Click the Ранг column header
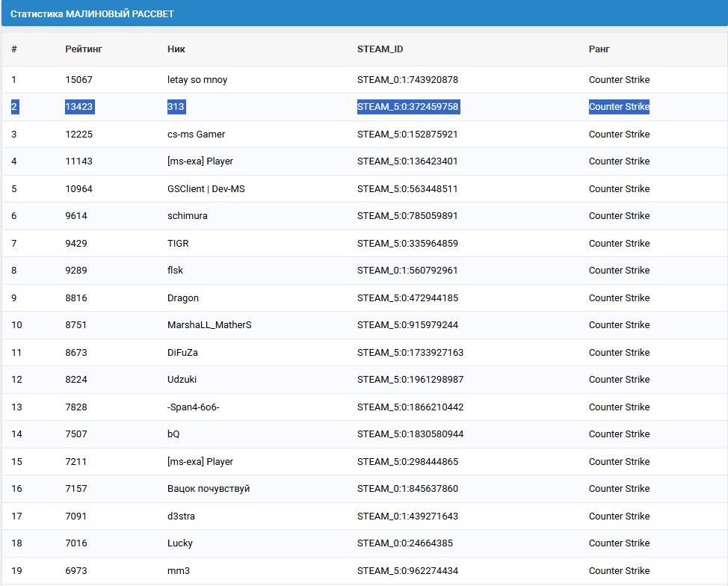Image resolution: width=728 pixels, height=586 pixels. (599, 49)
